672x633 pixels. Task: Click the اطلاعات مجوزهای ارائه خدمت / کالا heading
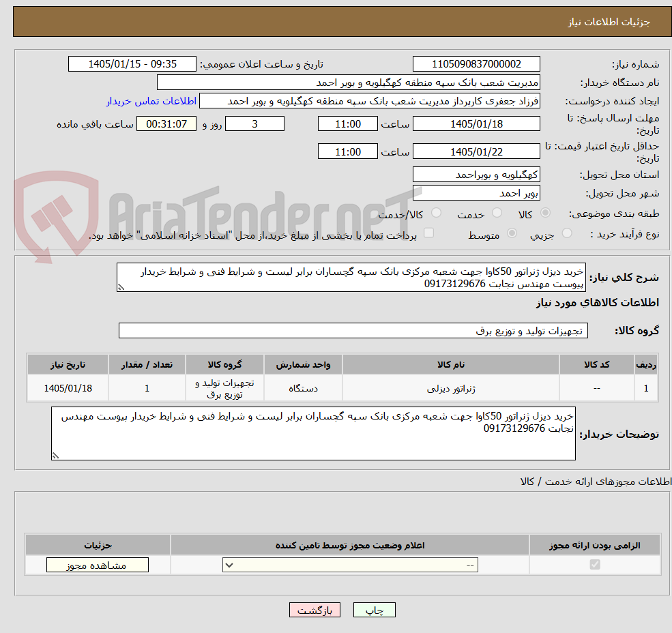click(x=596, y=482)
